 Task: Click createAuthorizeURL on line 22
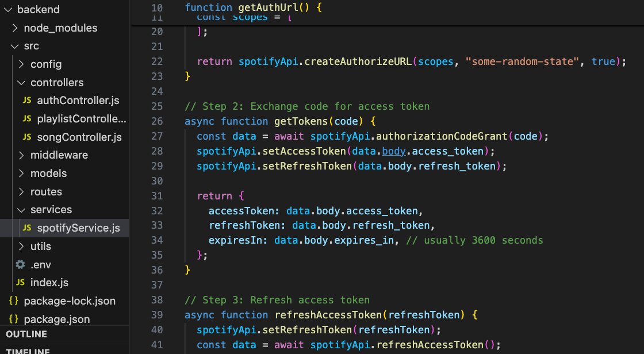tap(358, 61)
